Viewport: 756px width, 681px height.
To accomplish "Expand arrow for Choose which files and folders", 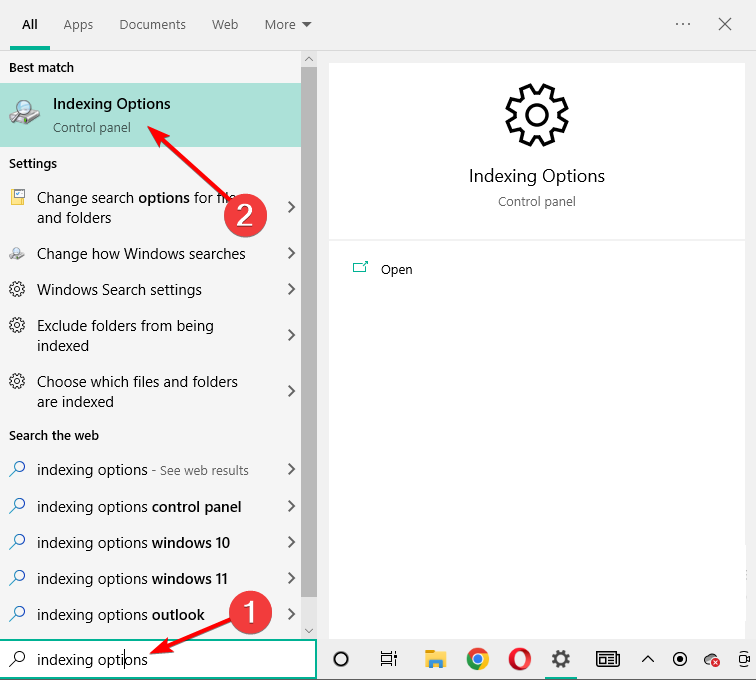I will click(291, 391).
